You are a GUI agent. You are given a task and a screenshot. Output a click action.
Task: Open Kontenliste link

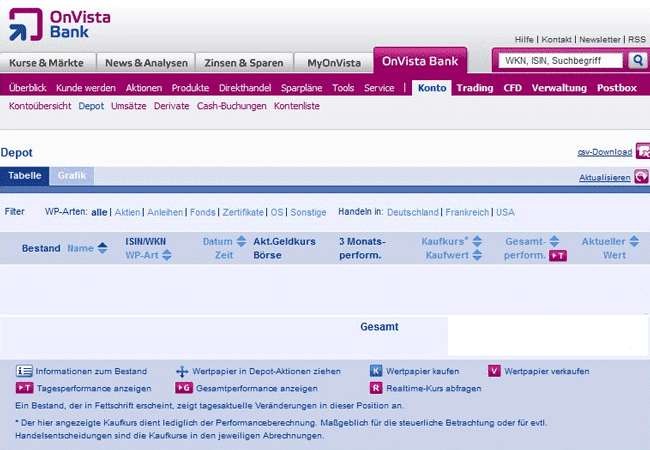[x=297, y=106]
